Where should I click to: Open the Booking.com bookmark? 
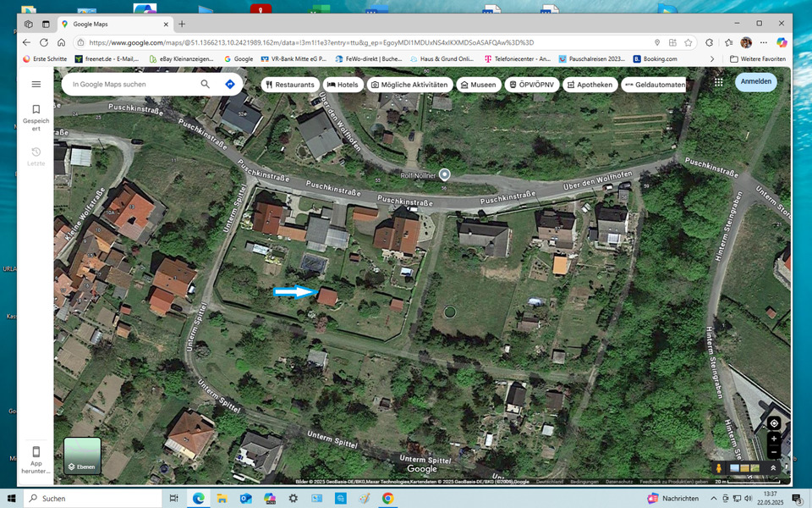coord(655,58)
